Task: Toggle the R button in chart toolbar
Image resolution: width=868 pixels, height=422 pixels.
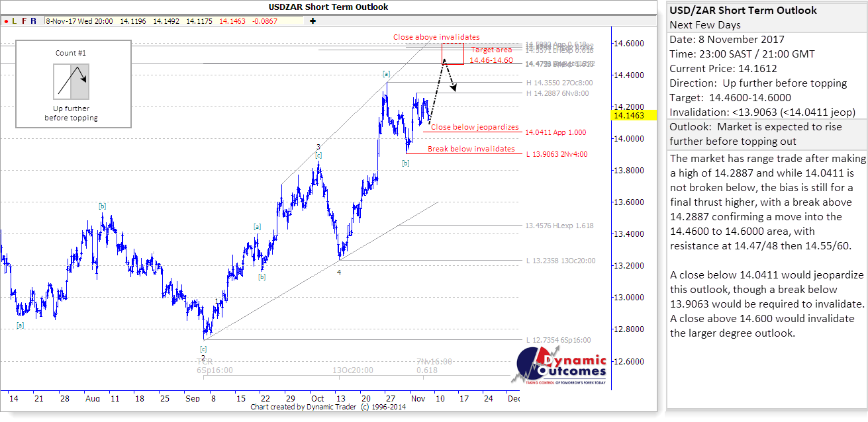Action: pos(34,21)
